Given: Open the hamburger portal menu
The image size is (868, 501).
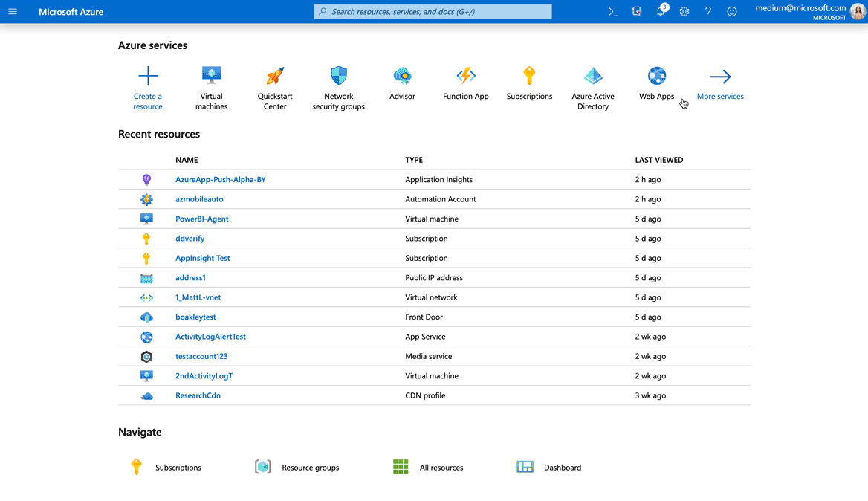Looking at the screenshot, I should point(13,12).
